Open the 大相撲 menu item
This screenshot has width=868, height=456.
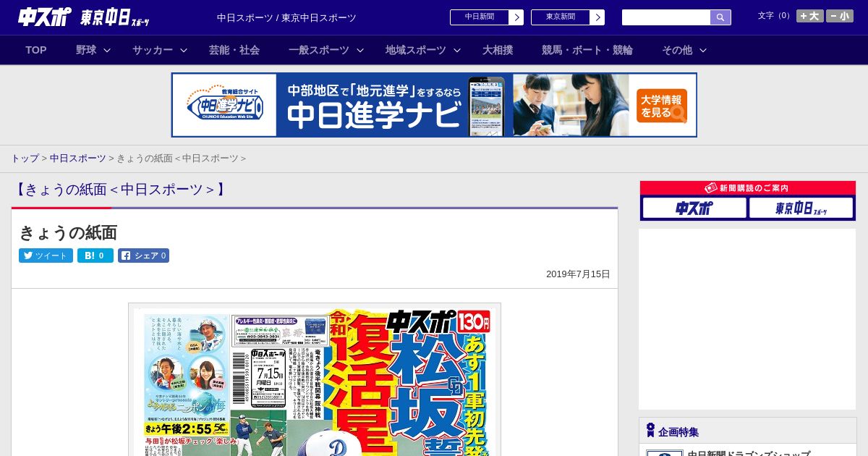pyautogui.click(x=498, y=50)
